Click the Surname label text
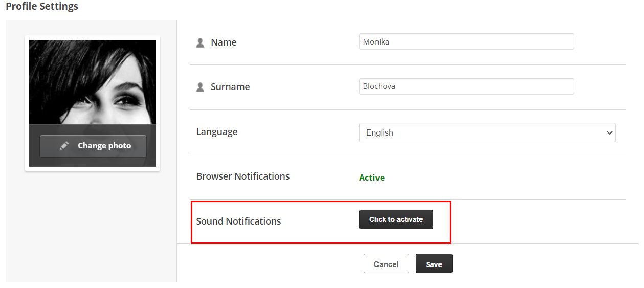 tap(230, 87)
